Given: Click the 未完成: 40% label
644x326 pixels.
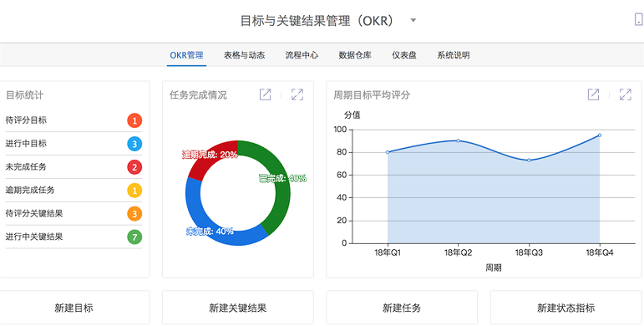Looking at the screenshot, I should pyautogui.click(x=210, y=232).
